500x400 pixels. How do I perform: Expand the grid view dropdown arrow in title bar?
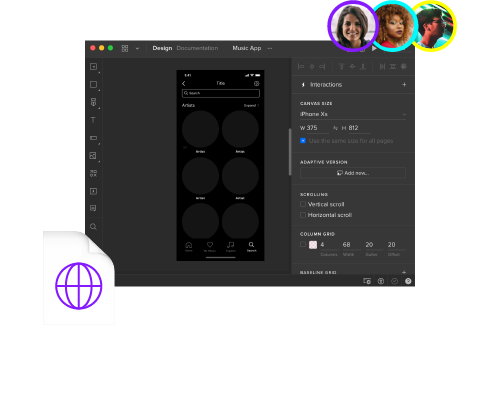[137, 49]
